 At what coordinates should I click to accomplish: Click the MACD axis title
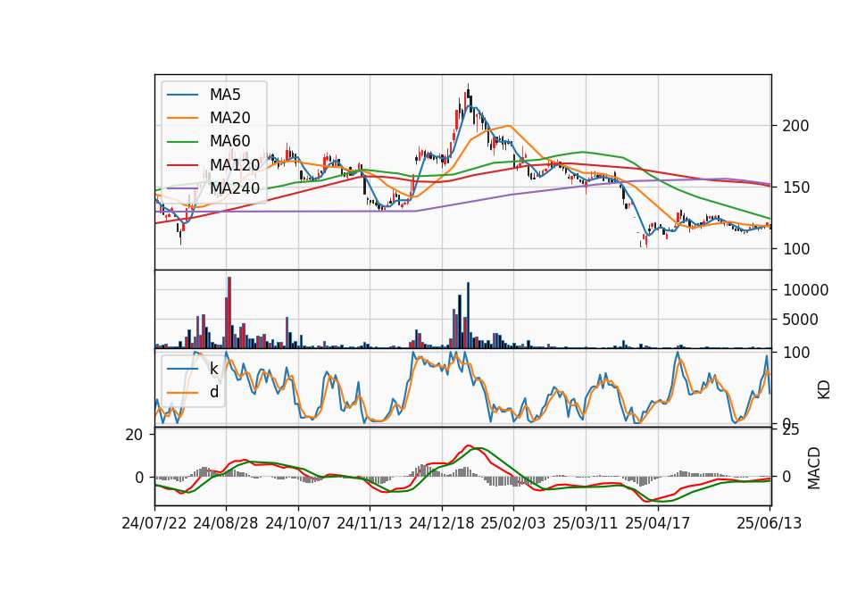814,468
